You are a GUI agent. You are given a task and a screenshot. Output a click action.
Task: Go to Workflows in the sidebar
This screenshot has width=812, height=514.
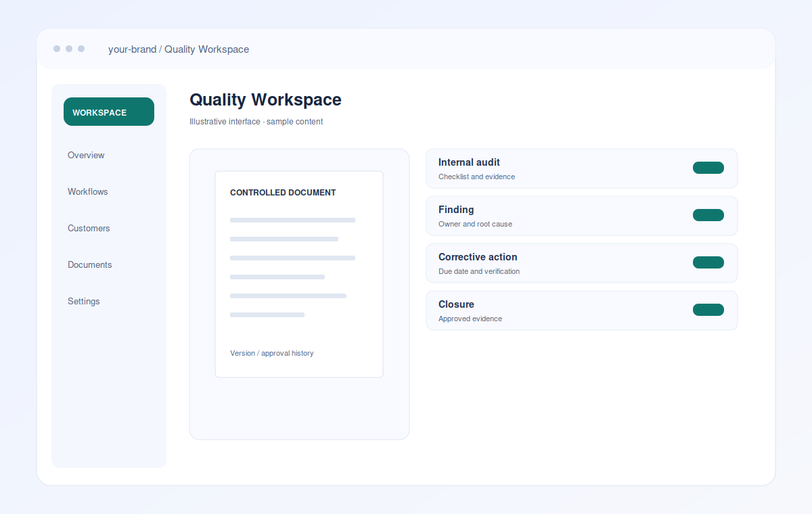tap(88, 191)
